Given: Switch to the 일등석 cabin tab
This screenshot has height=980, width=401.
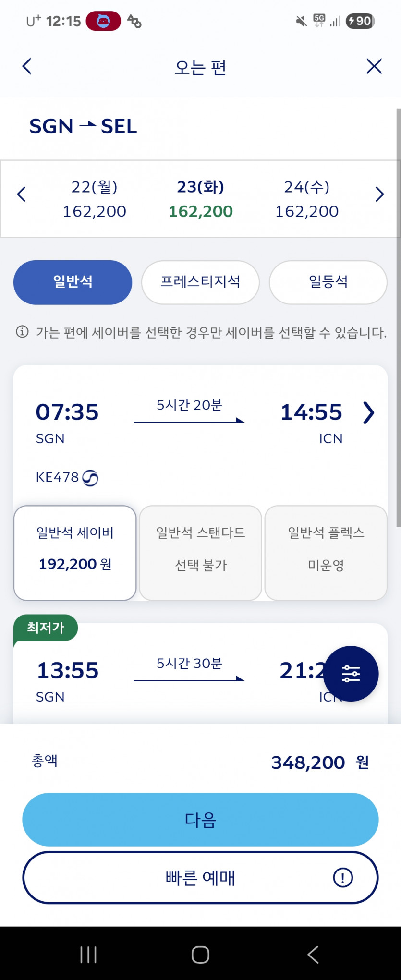Looking at the screenshot, I should point(328,282).
